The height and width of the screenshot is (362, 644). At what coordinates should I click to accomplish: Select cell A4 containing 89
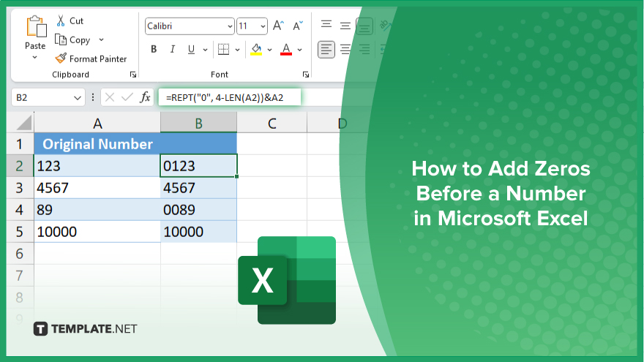point(97,210)
